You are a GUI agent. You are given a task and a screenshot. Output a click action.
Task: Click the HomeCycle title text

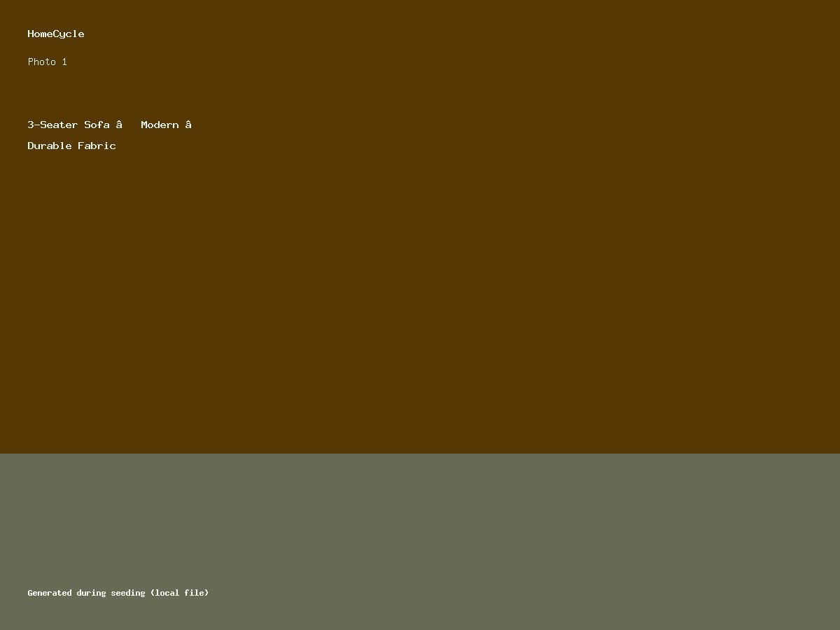click(56, 34)
